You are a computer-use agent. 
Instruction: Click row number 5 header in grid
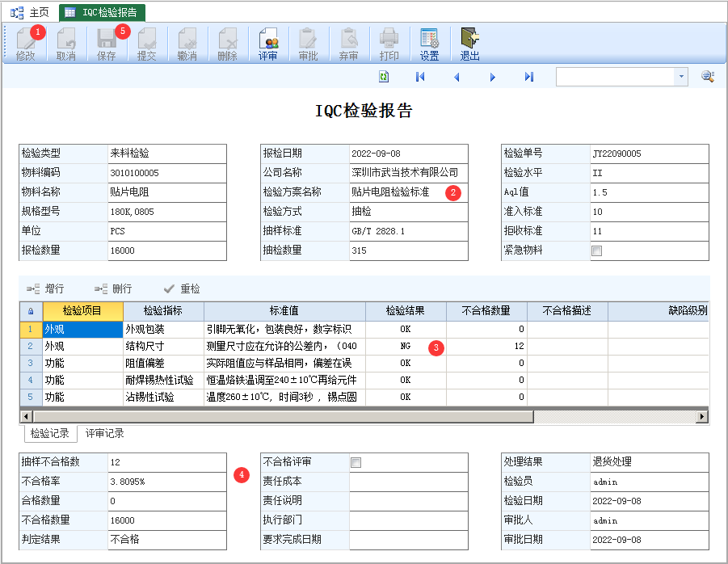31,398
